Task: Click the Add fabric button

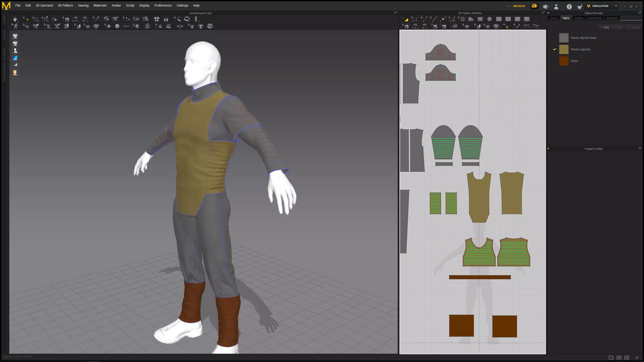Action: 605,27
